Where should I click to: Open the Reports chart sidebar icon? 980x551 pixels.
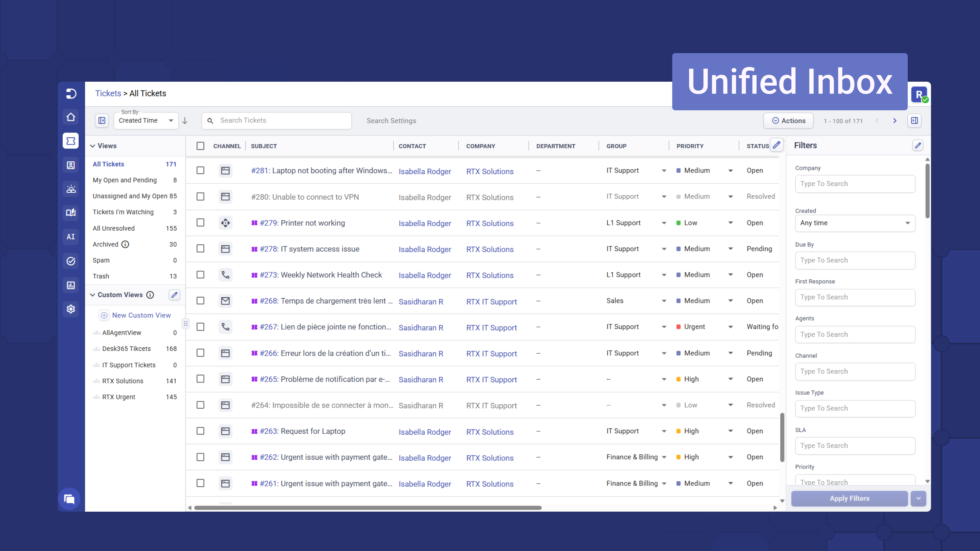click(x=71, y=285)
